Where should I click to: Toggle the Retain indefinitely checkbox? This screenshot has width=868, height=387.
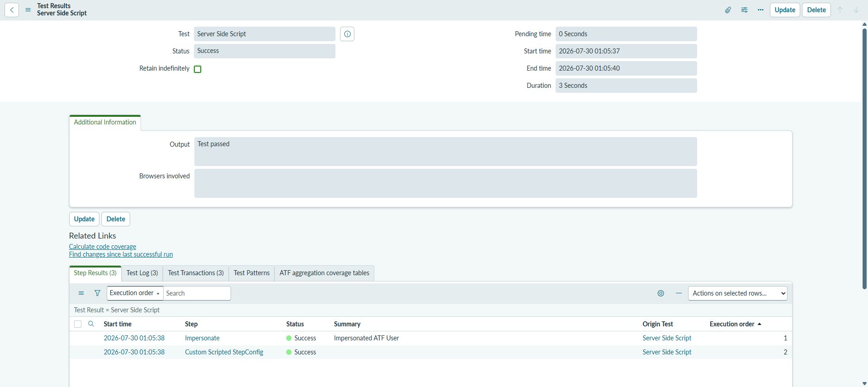coord(198,69)
